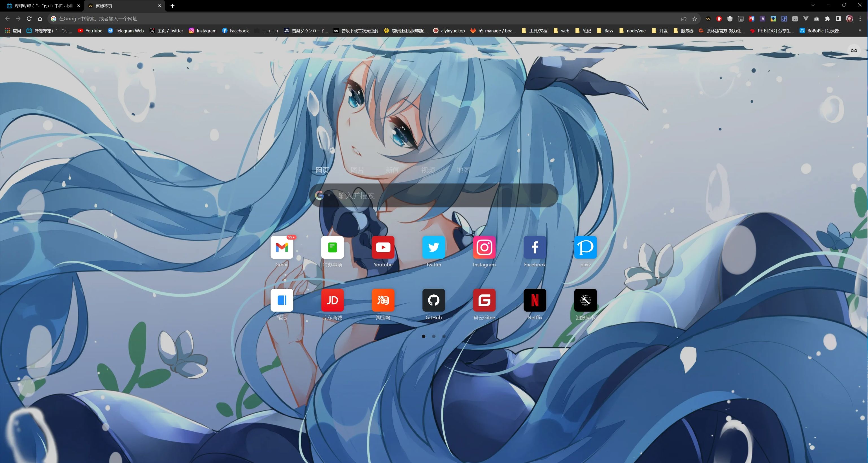The width and height of the screenshot is (868, 463).
Task: Click the Vue devtools extension icon
Action: point(806,19)
